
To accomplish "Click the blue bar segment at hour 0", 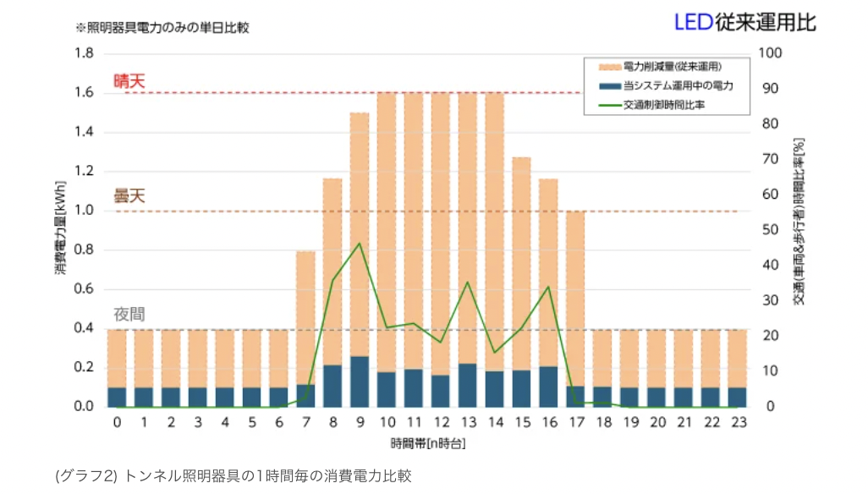I will 117,397.
